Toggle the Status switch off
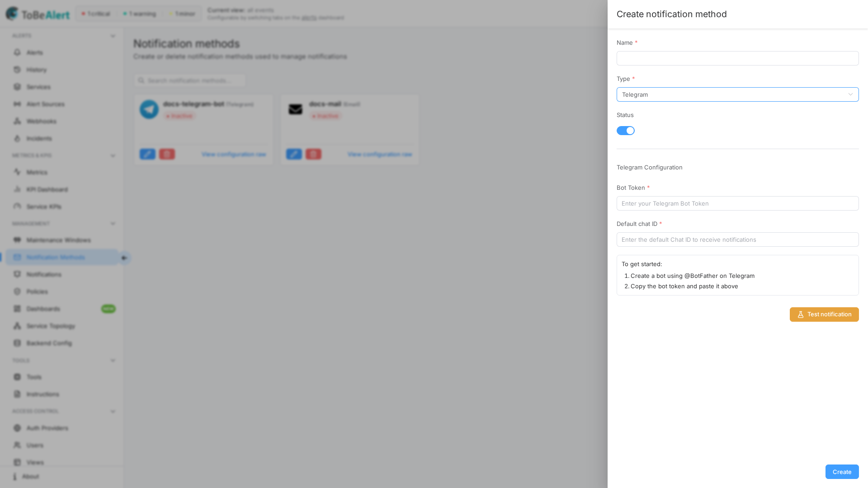This screenshot has height=488, width=868. pos(626,131)
